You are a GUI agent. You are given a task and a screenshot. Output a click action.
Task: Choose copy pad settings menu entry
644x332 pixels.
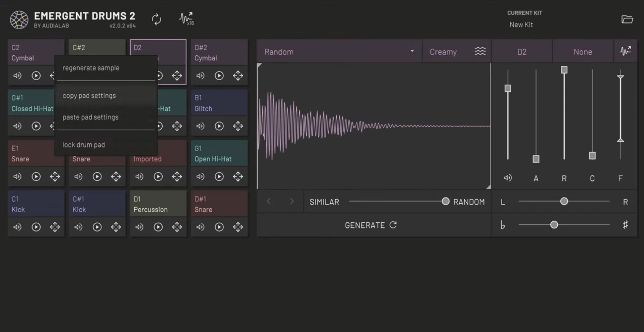pos(106,95)
